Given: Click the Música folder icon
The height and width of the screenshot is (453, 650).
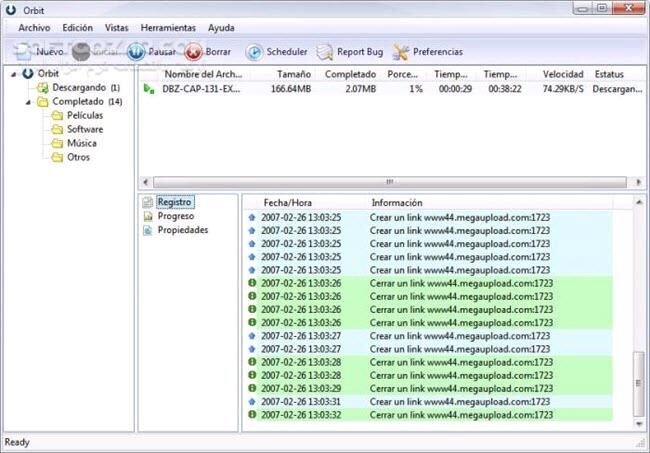Looking at the screenshot, I should pyautogui.click(x=57, y=143).
